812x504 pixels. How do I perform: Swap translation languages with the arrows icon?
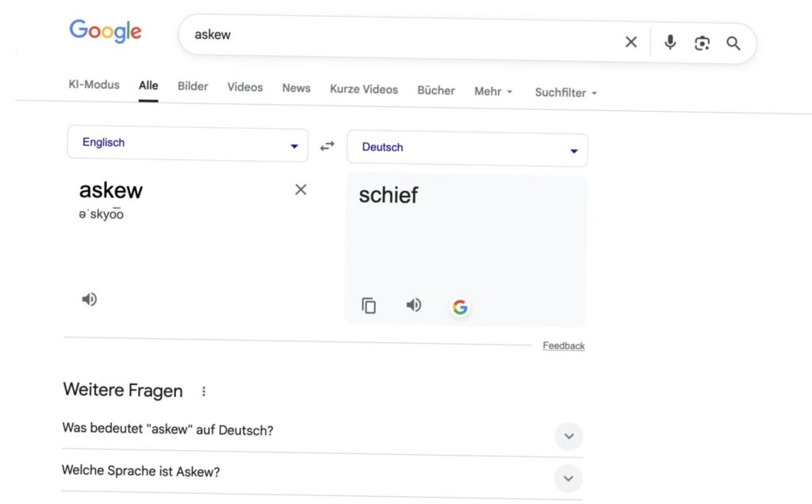pos(327,146)
